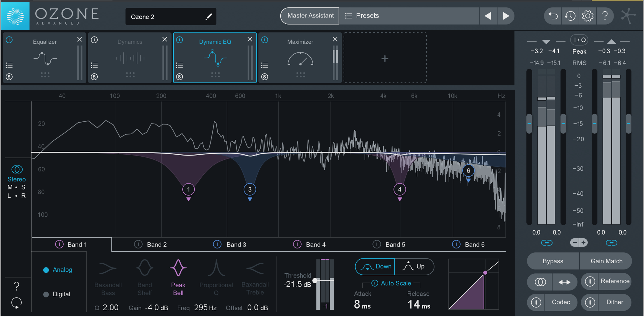Screen dimensions: 644x317
Task: Toggle Dynamic EQ module power
Action: [x=179, y=40]
